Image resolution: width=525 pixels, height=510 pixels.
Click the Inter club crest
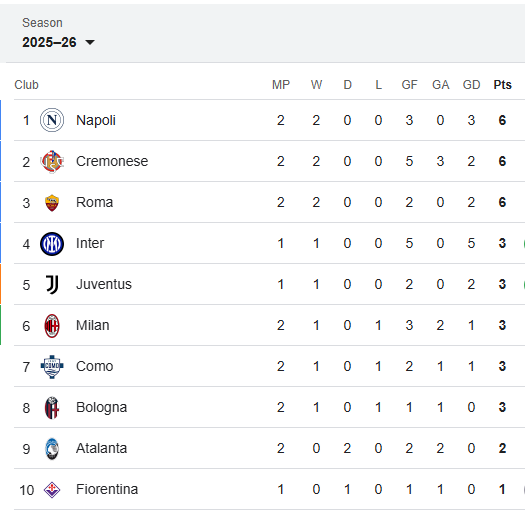(x=52, y=244)
